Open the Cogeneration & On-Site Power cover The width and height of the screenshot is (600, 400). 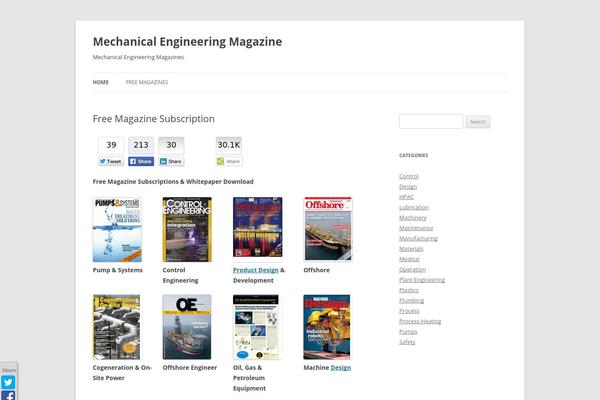pos(116,327)
